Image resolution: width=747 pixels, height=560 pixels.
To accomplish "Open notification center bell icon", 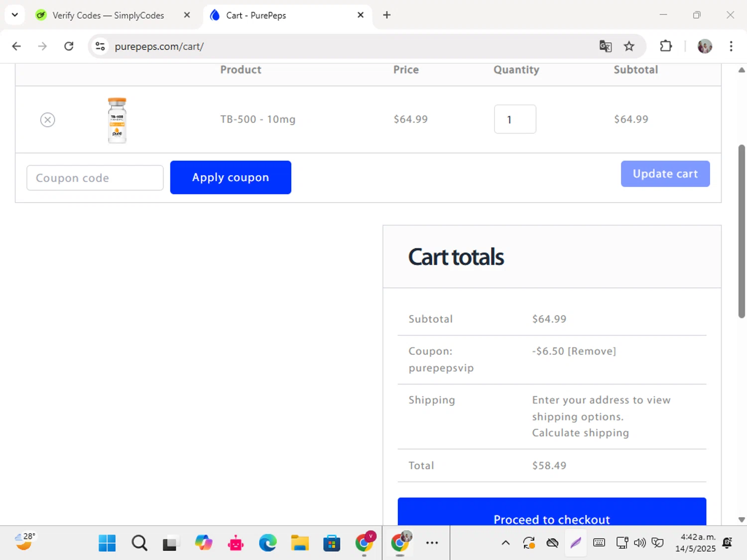I will click(728, 543).
